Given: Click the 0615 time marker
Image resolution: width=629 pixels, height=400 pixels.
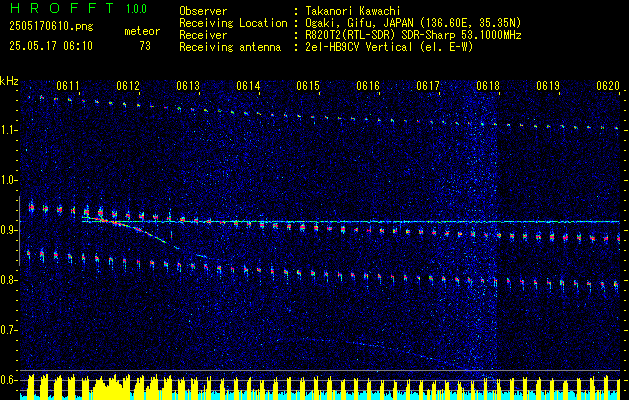Looking at the screenshot, I should 308,86.
